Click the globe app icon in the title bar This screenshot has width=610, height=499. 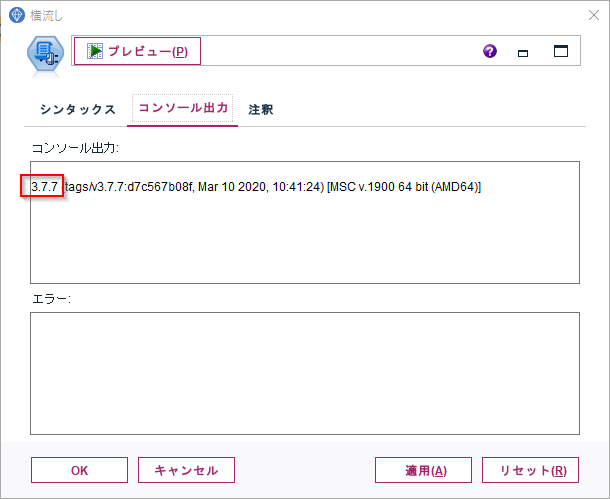[x=17, y=15]
